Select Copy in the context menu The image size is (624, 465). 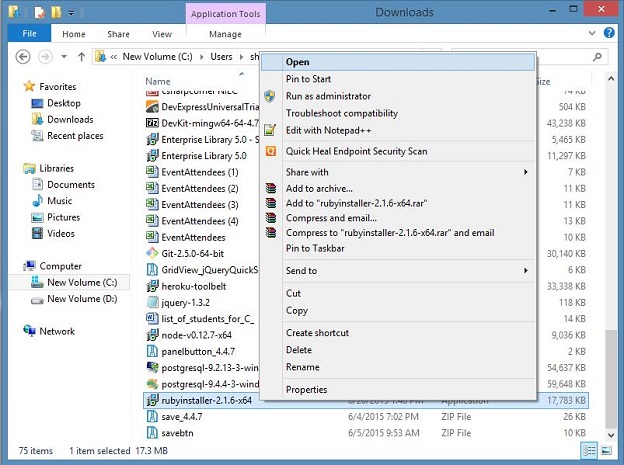coord(296,310)
